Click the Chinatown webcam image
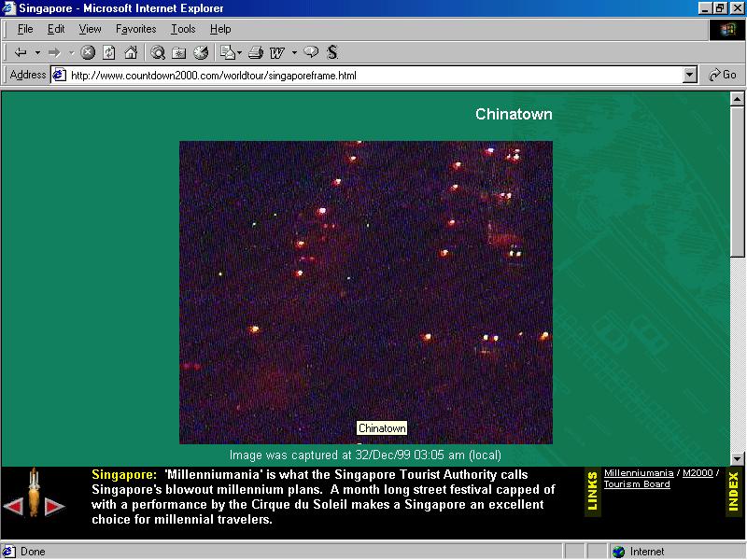Image resolution: width=747 pixels, height=560 pixels. (x=366, y=292)
